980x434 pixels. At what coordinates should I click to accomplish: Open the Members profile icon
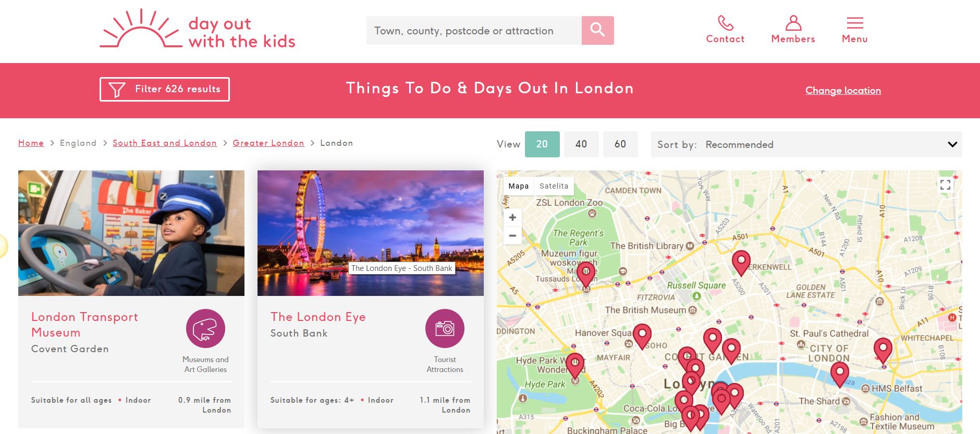793,23
